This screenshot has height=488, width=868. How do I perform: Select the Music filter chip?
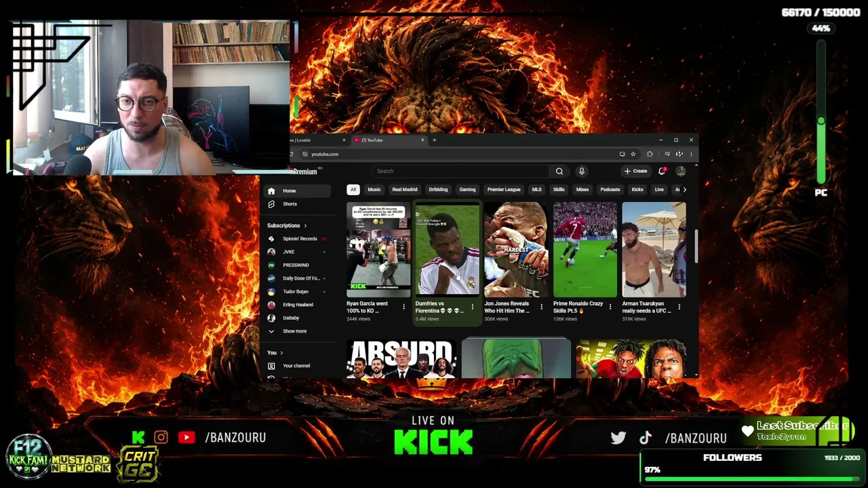374,190
